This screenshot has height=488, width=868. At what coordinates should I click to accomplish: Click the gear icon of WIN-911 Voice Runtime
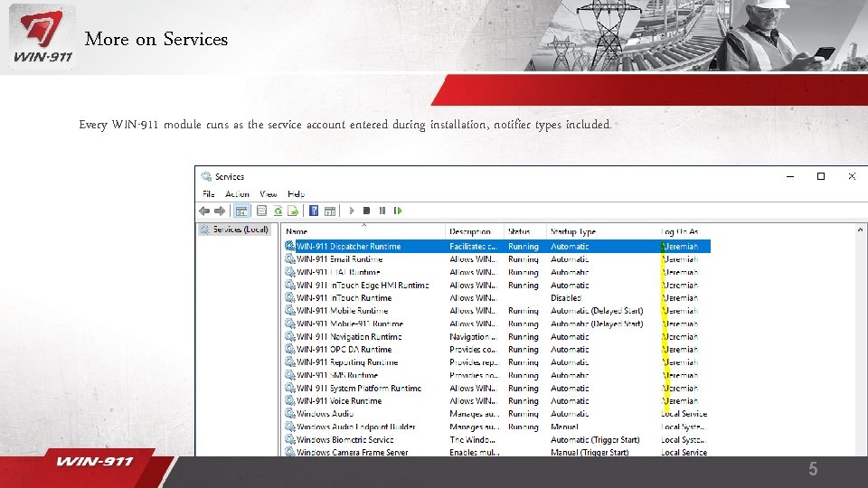pyautogui.click(x=289, y=400)
